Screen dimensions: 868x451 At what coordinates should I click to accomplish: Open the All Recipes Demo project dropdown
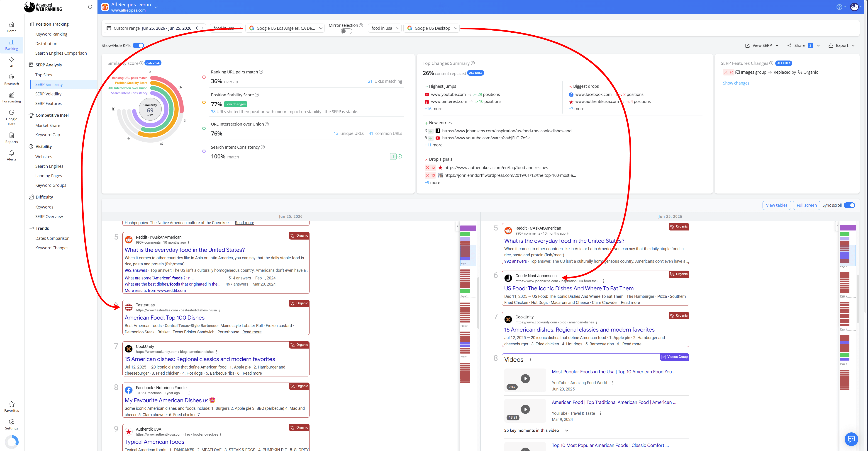coord(156,7)
